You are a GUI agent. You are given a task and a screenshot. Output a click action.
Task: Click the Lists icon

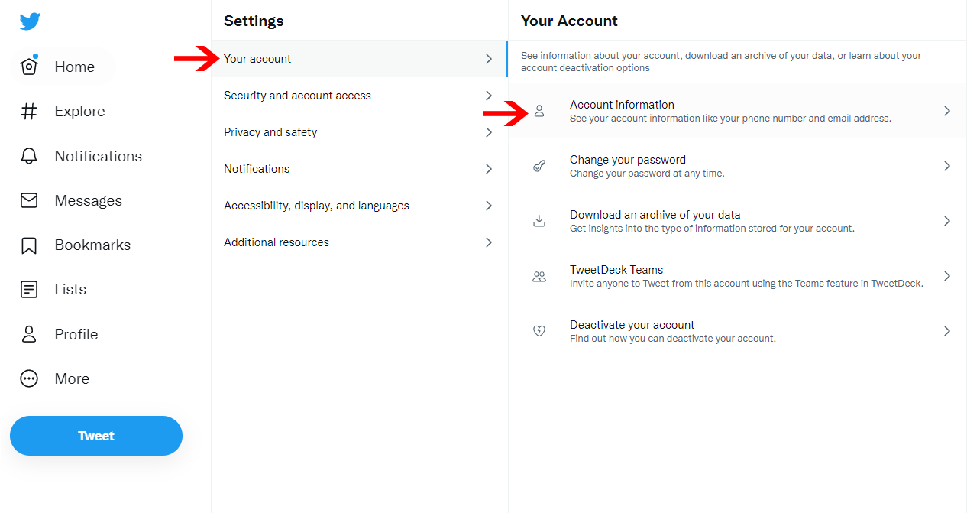point(29,289)
